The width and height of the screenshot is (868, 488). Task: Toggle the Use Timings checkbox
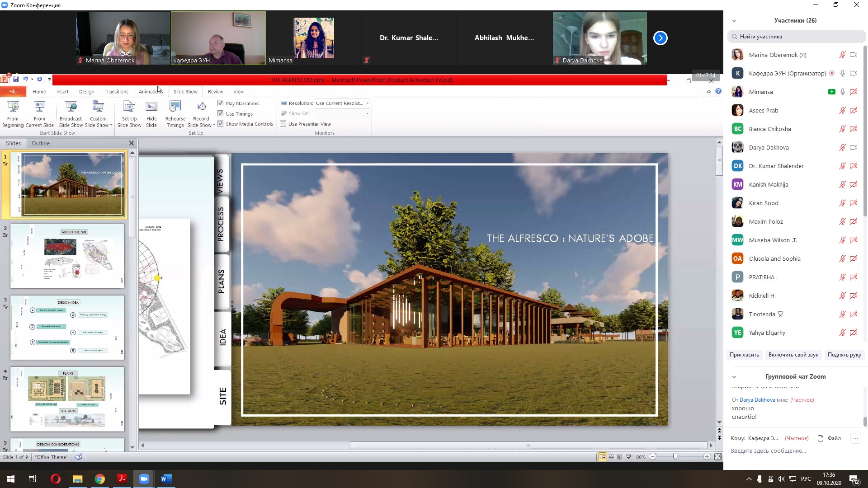click(221, 113)
